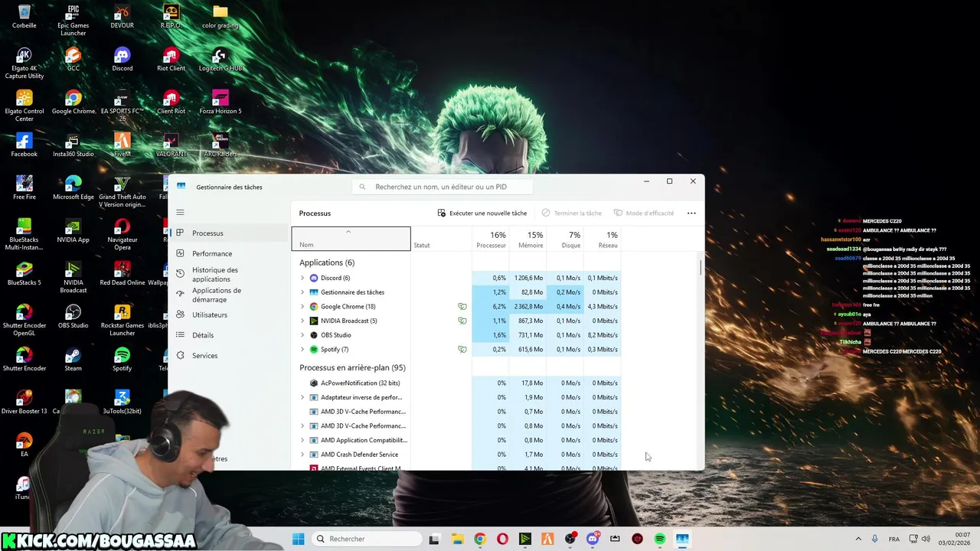Expand AMD Application Compatibilit... row

tap(302, 440)
